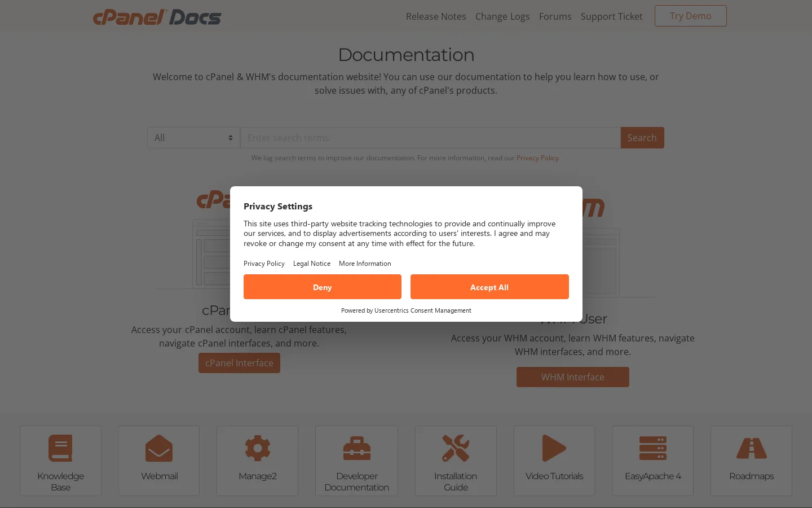The height and width of the screenshot is (508, 812).
Task: Click the Privacy Settings dialog title
Action: [x=278, y=206]
